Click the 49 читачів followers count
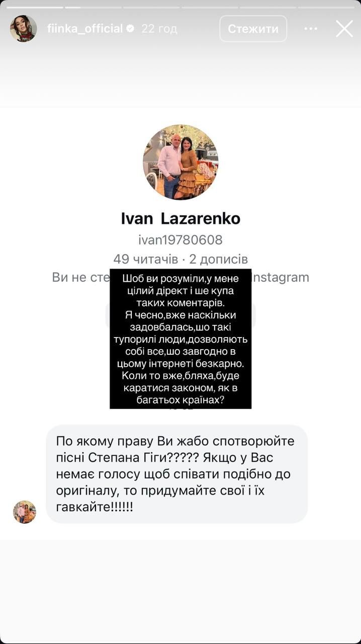Image resolution: width=361 pixels, height=644 pixels. [x=146, y=260]
